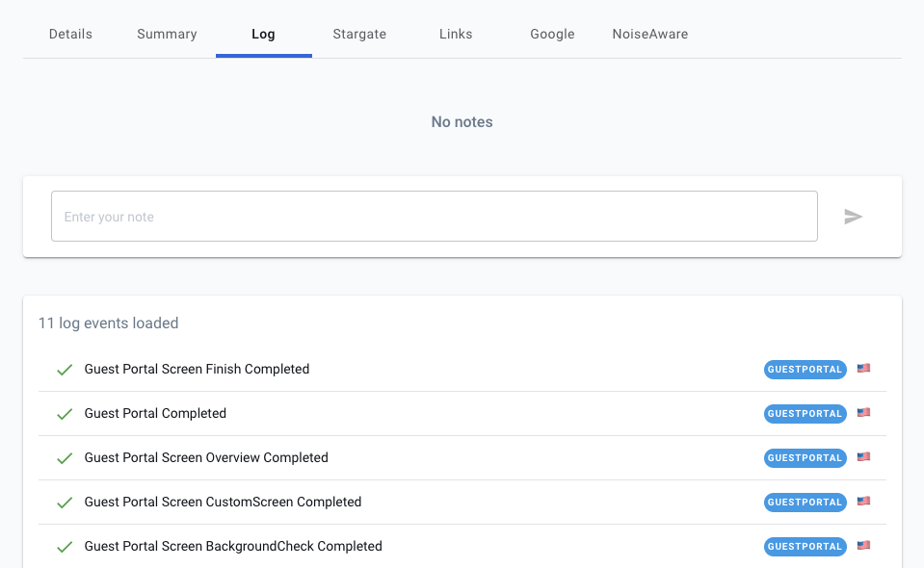Click the GUESTPORTAL badge on the Overview Completed row

[805, 457]
